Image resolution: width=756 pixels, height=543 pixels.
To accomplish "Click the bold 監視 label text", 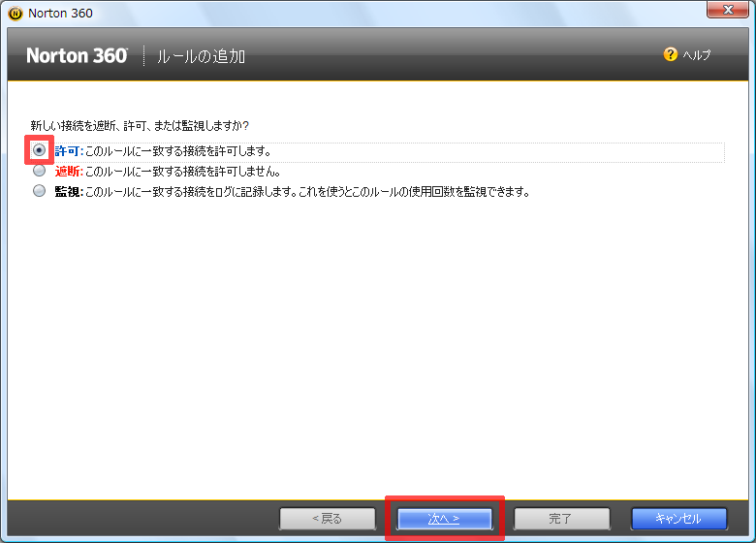I will coord(69,192).
